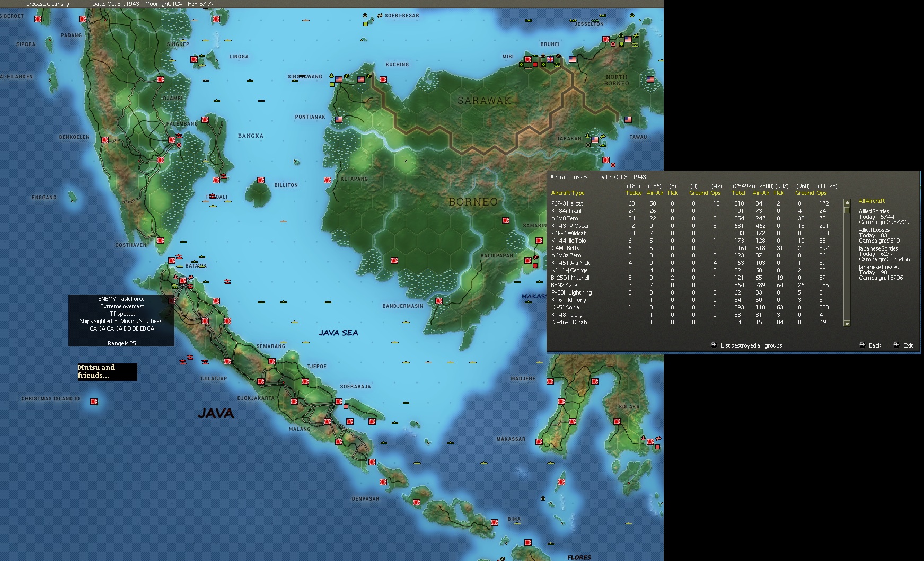Select the Japanese base on Billiton island
924x561 pixels.
(x=261, y=180)
